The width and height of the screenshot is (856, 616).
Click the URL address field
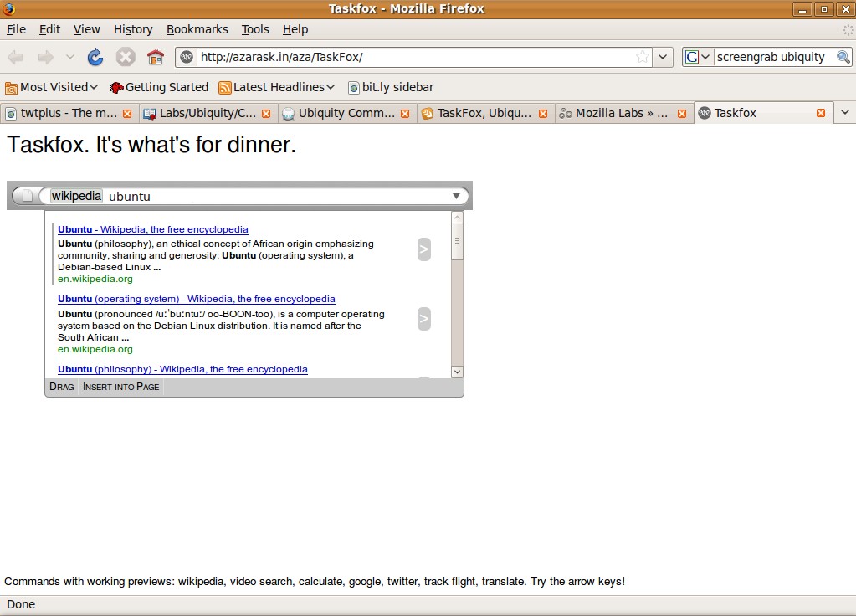coord(415,57)
